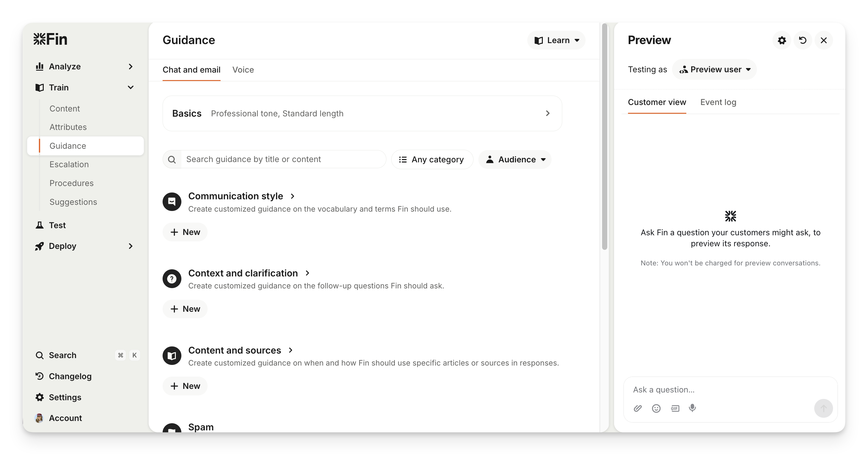The width and height of the screenshot is (868, 455).
Task: Click the Communication style category icon
Action: (x=172, y=202)
